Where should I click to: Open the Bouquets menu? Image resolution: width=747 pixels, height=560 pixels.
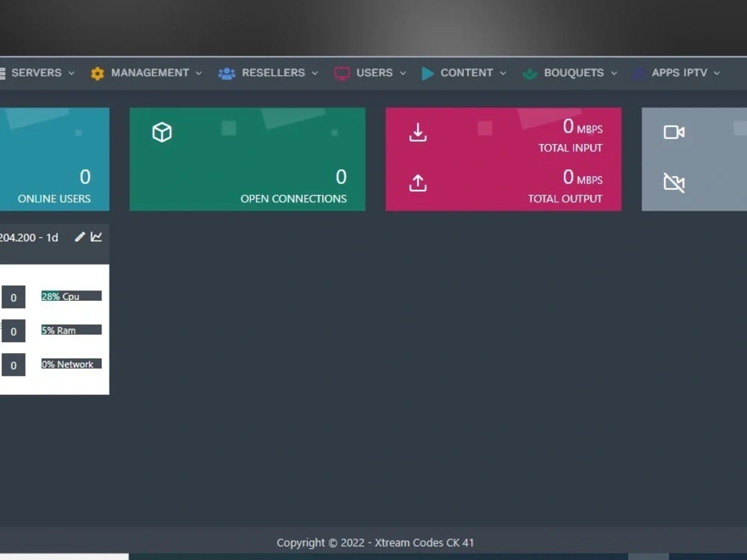pos(575,73)
